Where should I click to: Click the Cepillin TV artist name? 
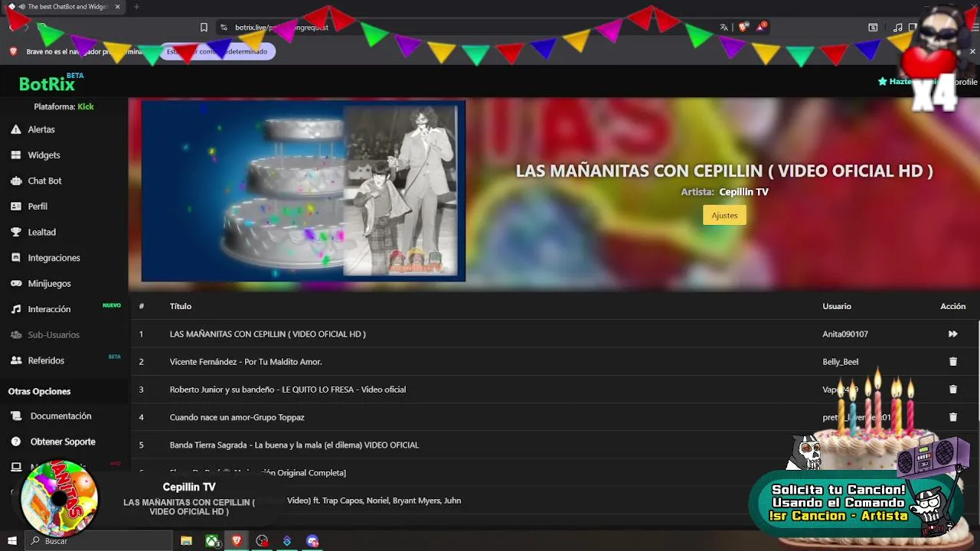743,192
